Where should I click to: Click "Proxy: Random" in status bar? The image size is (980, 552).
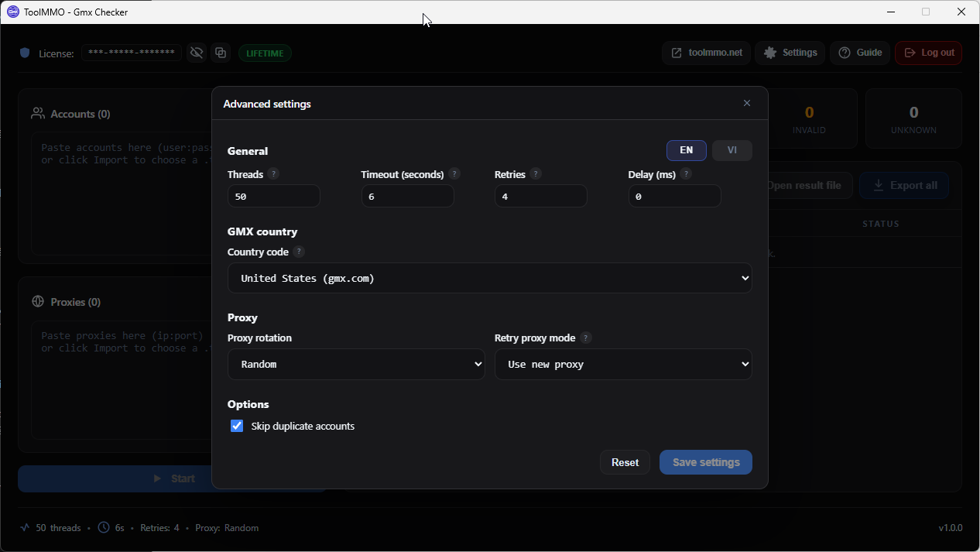pyautogui.click(x=227, y=528)
